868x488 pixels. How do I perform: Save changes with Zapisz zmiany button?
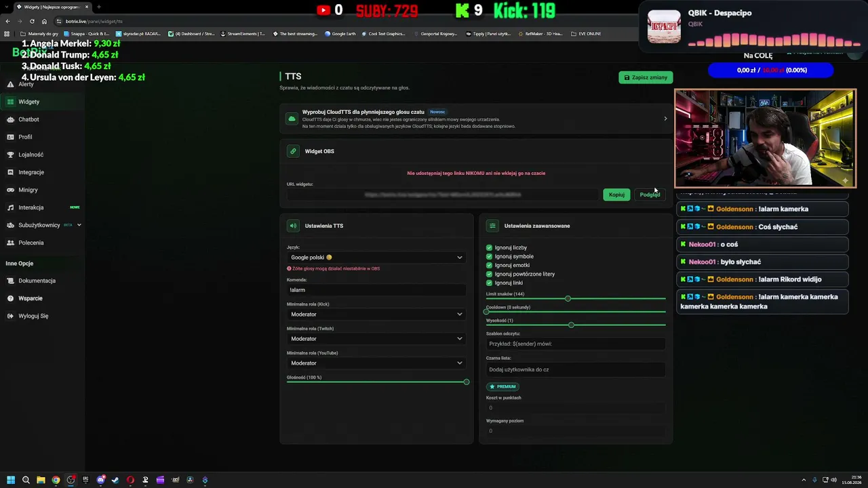pyautogui.click(x=646, y=77)
